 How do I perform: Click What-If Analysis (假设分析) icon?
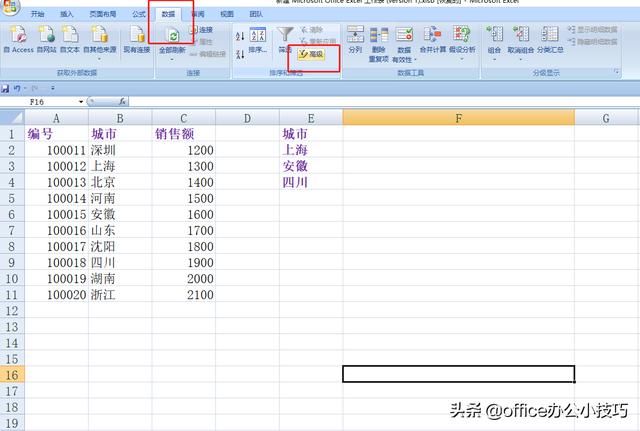click(462, 34)
